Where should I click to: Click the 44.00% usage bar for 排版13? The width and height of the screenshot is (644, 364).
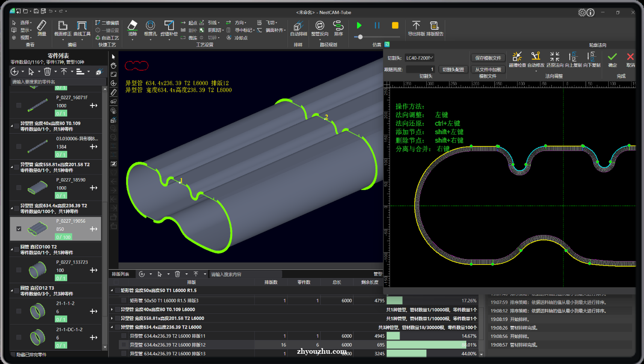coord(432,354)
